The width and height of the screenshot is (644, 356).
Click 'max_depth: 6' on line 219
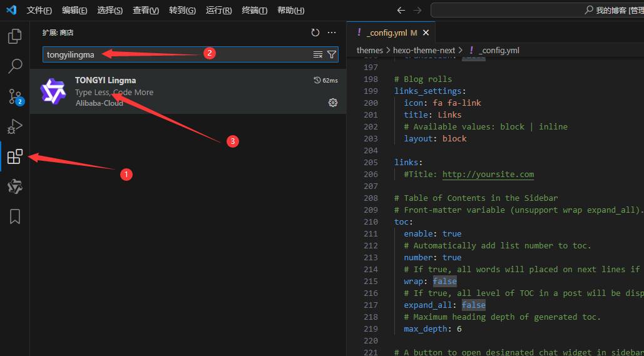click(432, 329)
